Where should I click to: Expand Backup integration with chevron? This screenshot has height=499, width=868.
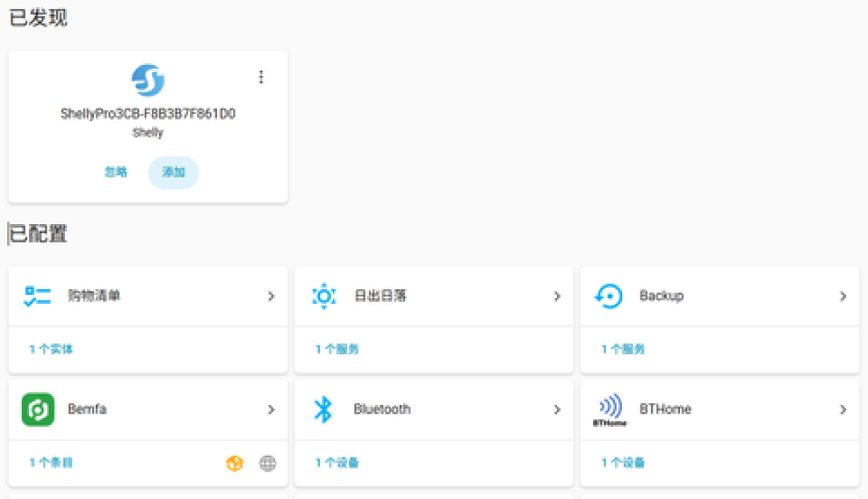tap(843, 297)
